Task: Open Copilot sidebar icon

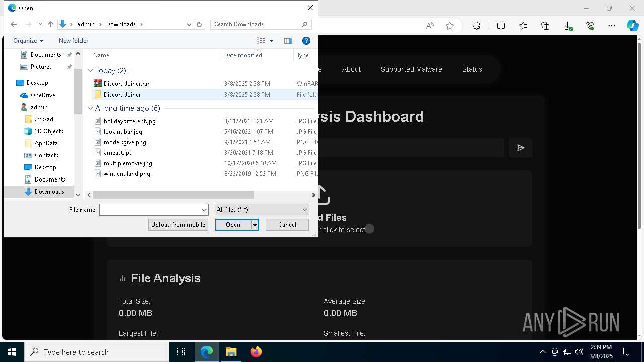Action: pos(632,26)
